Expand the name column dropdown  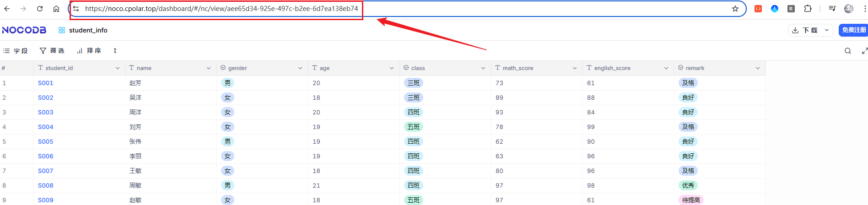209,68
